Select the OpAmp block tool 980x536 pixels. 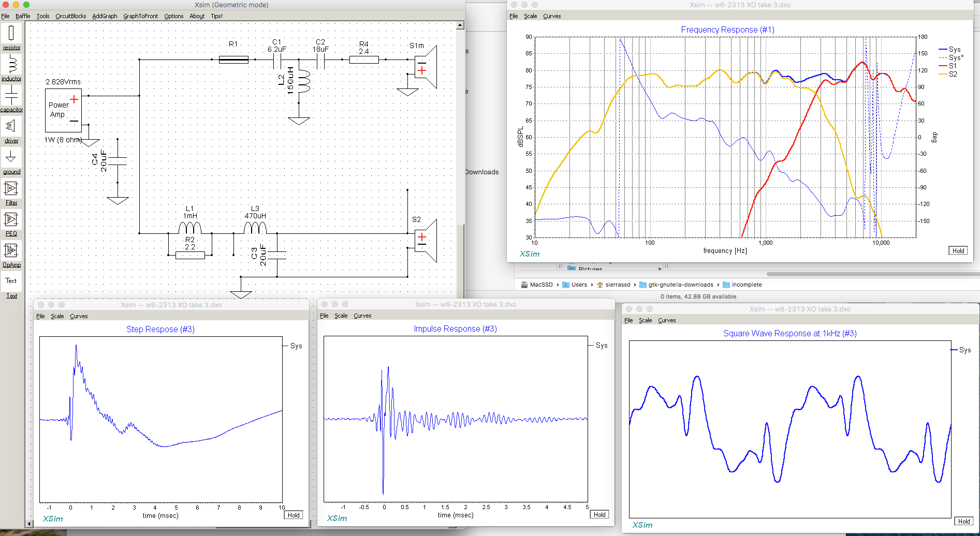(11, 255)
